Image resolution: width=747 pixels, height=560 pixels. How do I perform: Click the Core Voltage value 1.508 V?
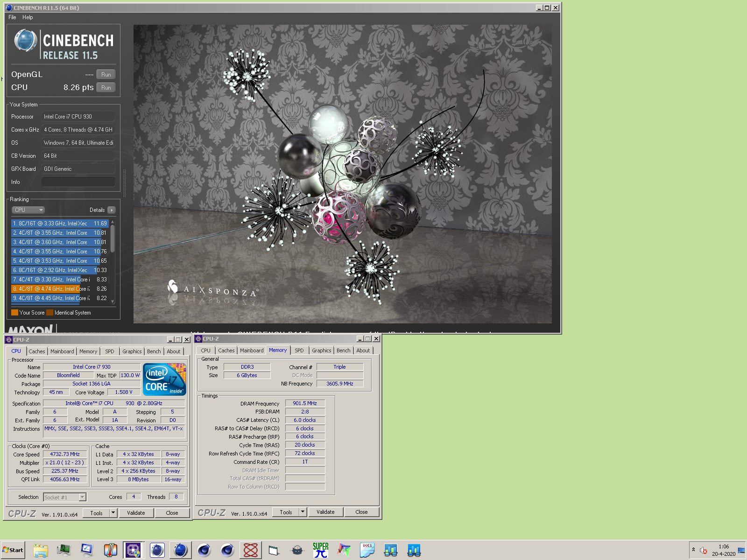pyautogui.click(x=124, y=392)
